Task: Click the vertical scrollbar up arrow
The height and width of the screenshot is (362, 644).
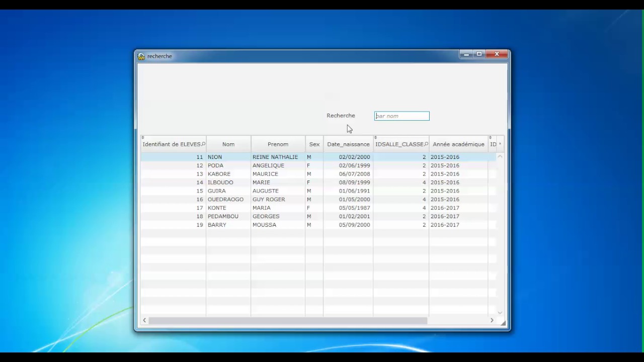Action: pos(500,157)
